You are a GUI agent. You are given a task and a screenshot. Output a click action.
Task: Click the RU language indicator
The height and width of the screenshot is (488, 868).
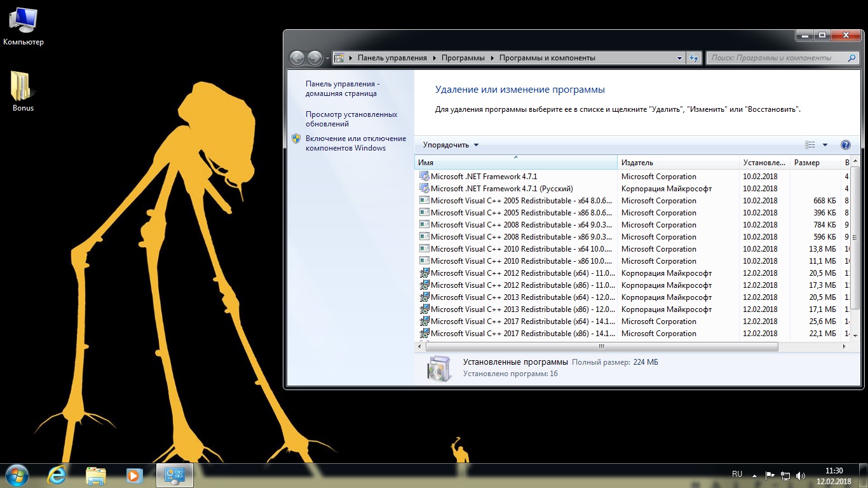(737, 474)
